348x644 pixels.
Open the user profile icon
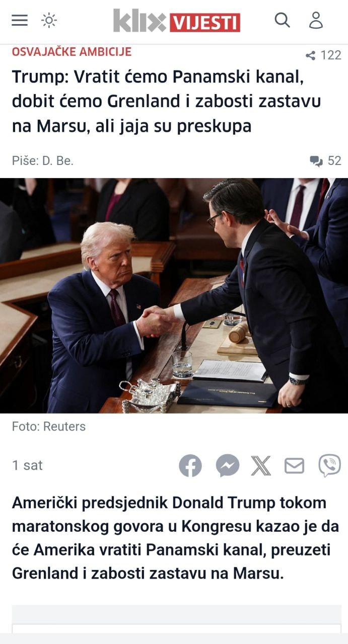(316, 20)
